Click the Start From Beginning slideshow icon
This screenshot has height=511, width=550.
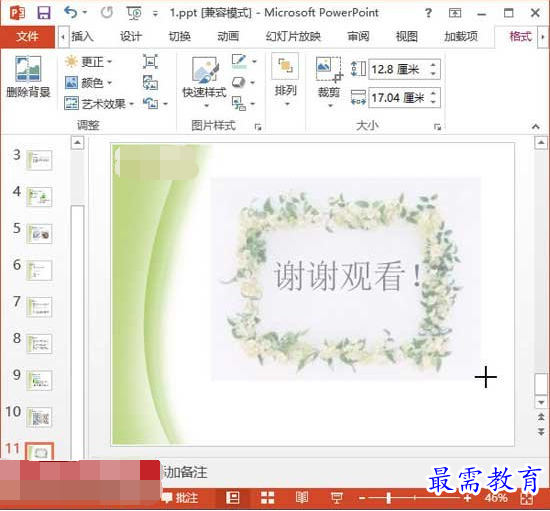click(134, 13)
